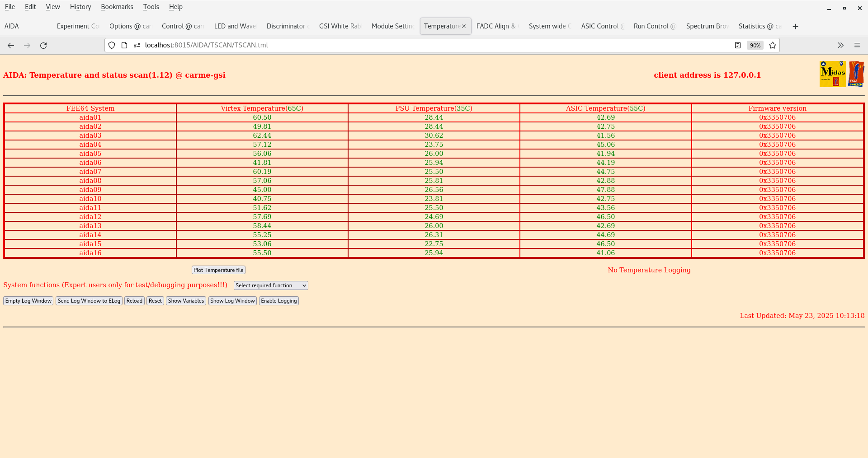Image resolution: width=868 pixels, height=458 pixels.
Task: Click the Midas logo icon
Action: [832, 74]
